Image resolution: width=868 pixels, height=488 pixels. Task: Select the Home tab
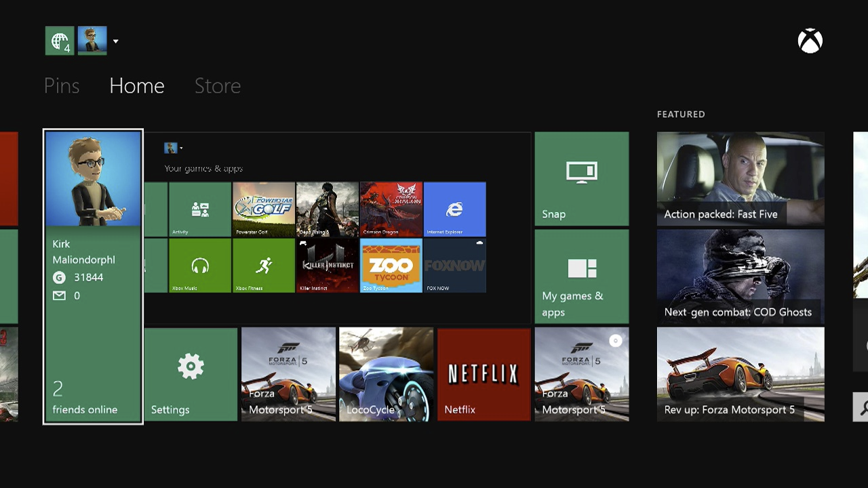(137, 86)
